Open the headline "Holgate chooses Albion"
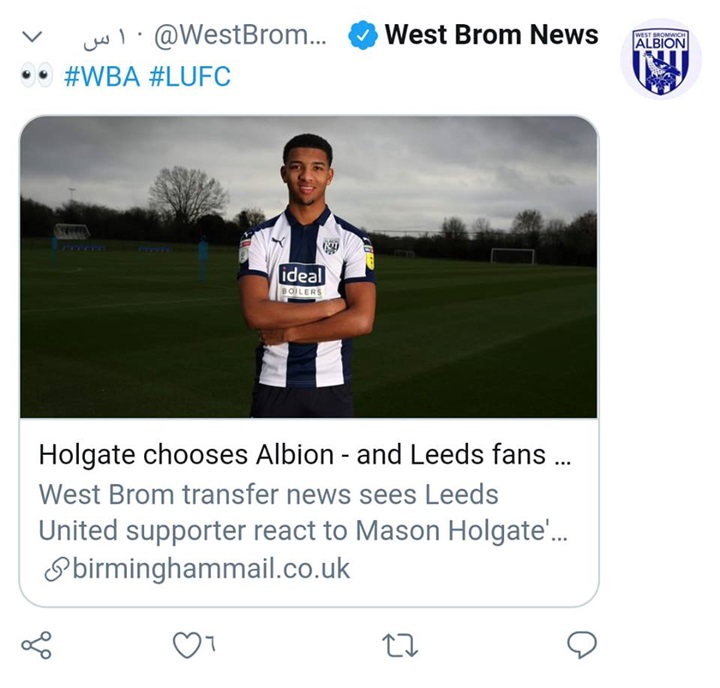The image size is (720, 688). [x=304, y=455]
